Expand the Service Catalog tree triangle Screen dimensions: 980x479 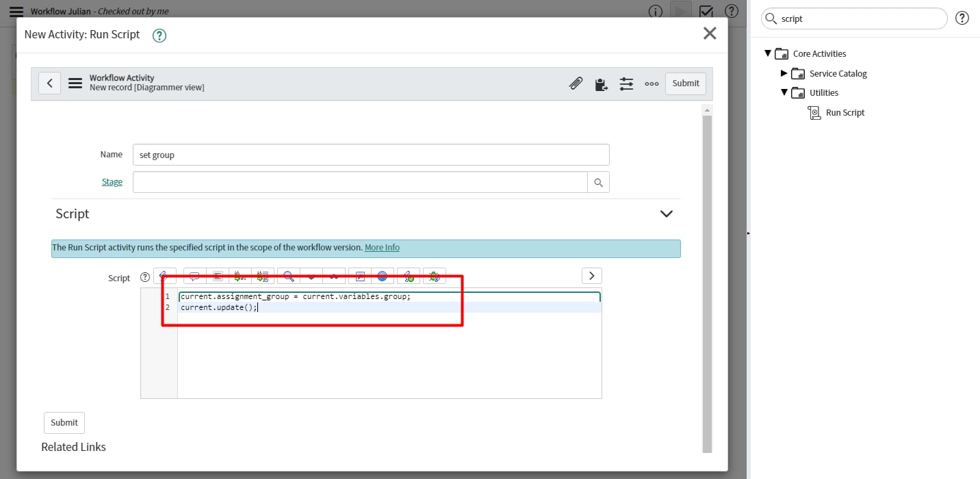(x=784, y=73)
